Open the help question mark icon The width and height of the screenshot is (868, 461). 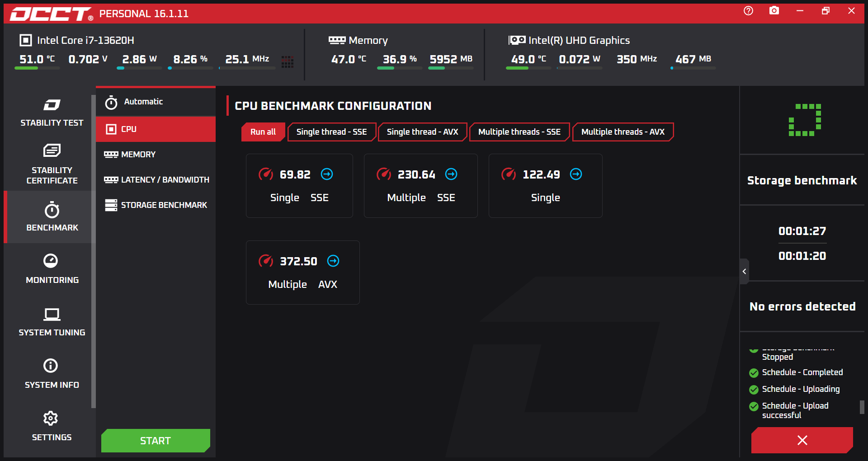click(748, 11)
